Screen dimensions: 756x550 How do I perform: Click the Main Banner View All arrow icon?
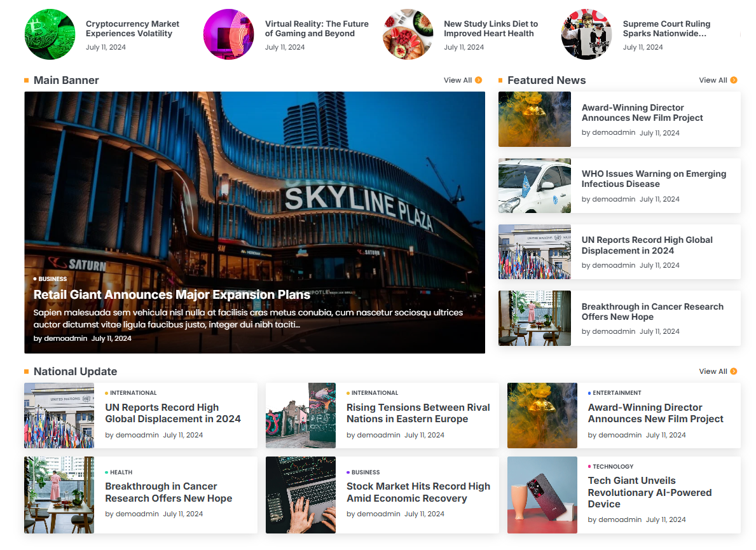click(478, 80)
